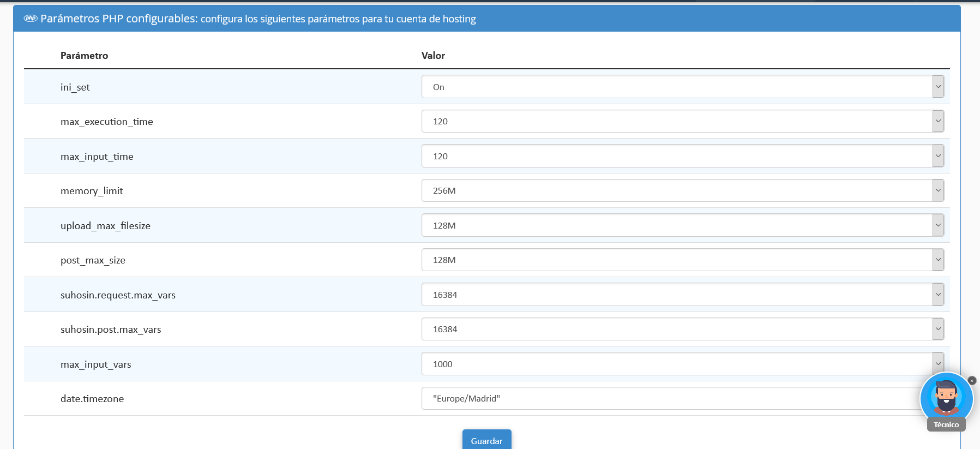Viewport: 980px width, 449px height.
Task: Click the Parámetro column header
Action: pyautogui.click(x=84, y=56)
